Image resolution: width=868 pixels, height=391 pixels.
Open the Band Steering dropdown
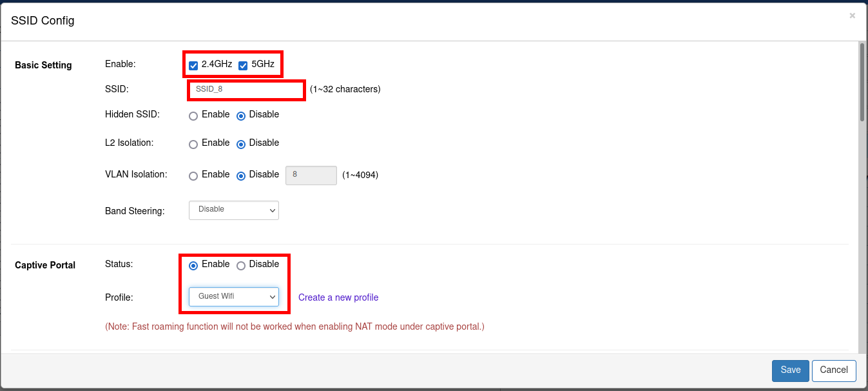[x=233, y=210]
